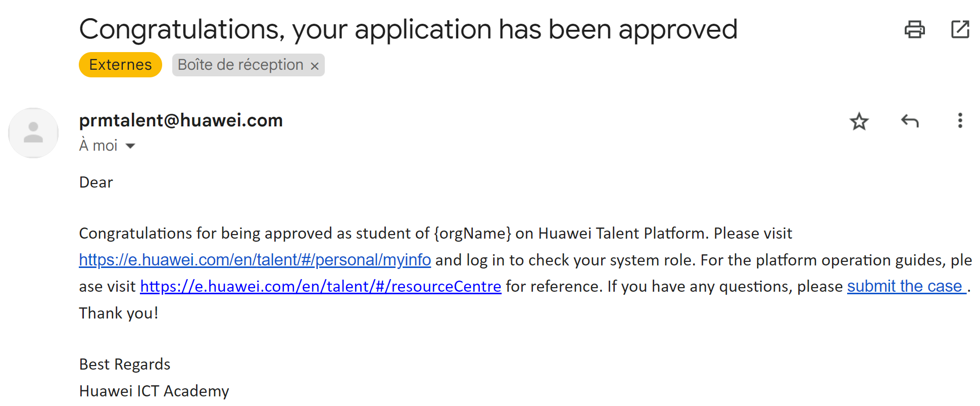Expand recipient details arrow next to À moi
Viewport: 980px width, 406px height.
click(x=130, y=146)
